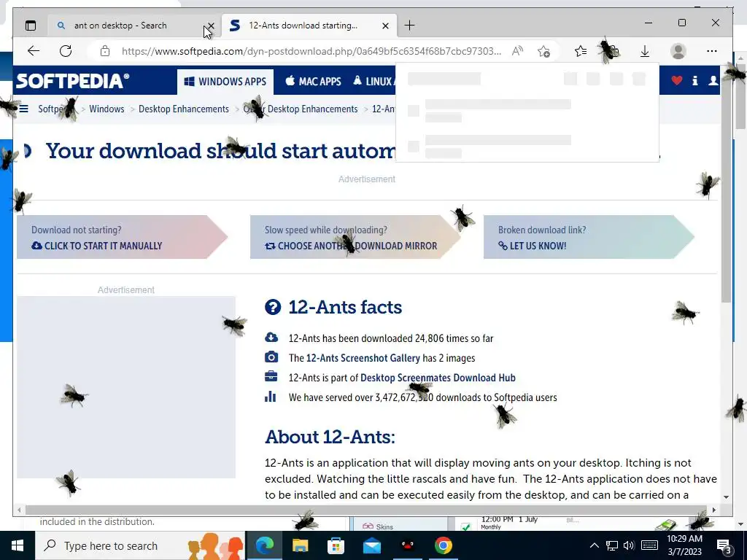Show hidden system tray icons
This screenshot has width=747, height=560.
point(594,545)
